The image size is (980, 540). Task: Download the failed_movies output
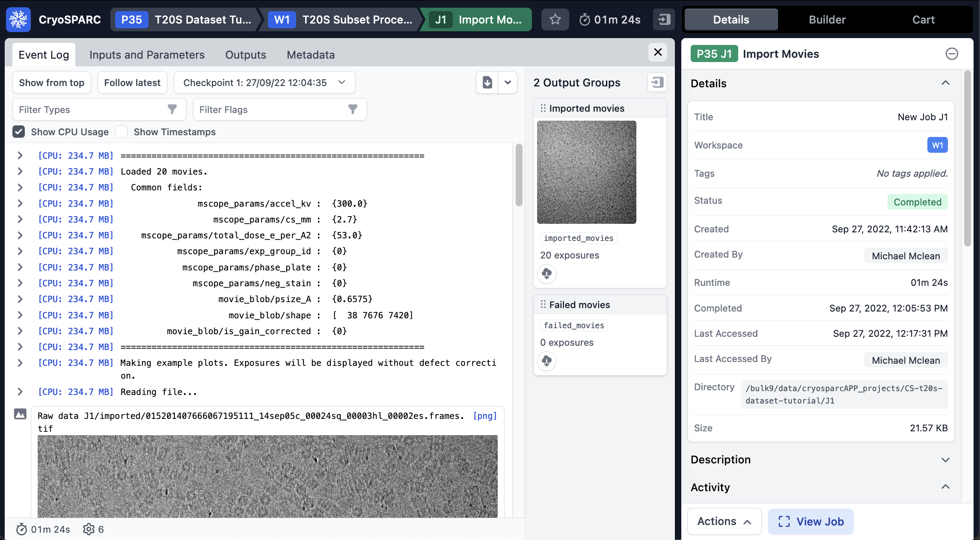(546, 361)
